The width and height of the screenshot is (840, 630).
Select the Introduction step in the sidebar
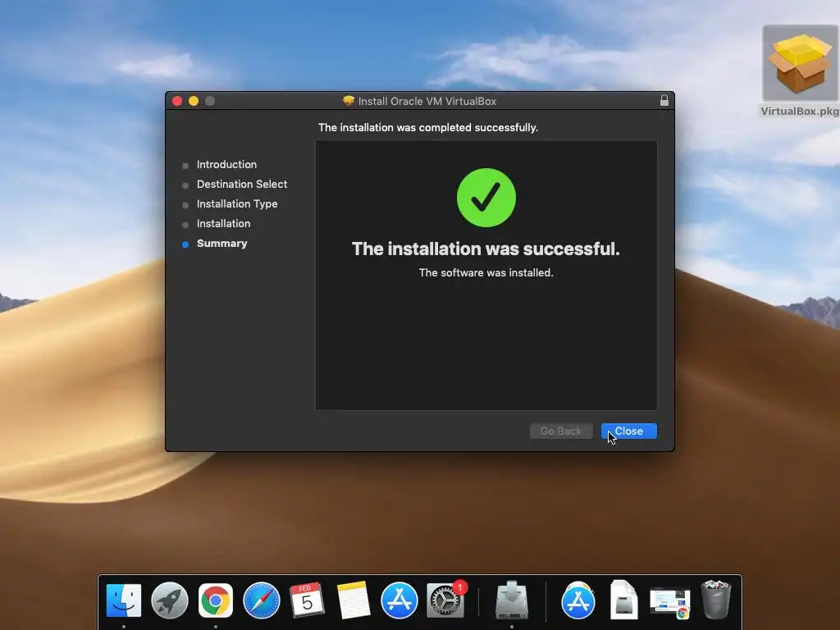click(226, 164)
